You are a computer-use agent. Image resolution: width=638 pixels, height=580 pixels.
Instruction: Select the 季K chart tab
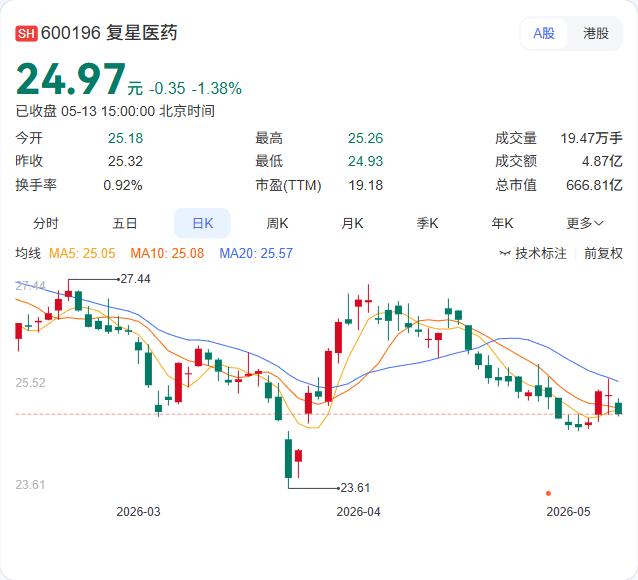[427, 223]
